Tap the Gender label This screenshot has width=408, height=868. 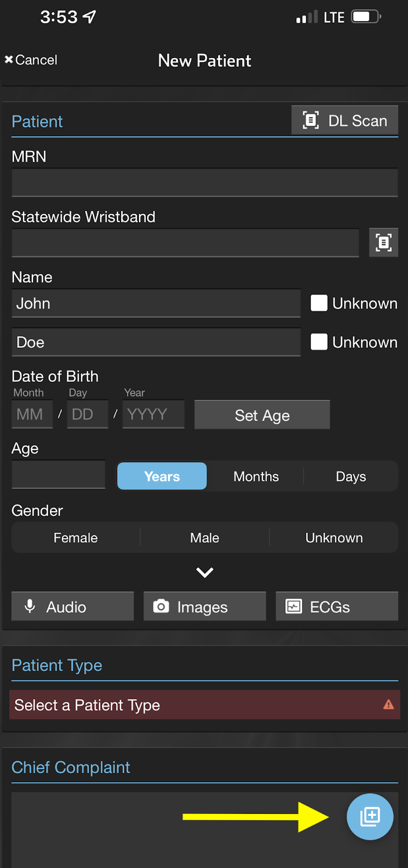(x=37, y=510)
